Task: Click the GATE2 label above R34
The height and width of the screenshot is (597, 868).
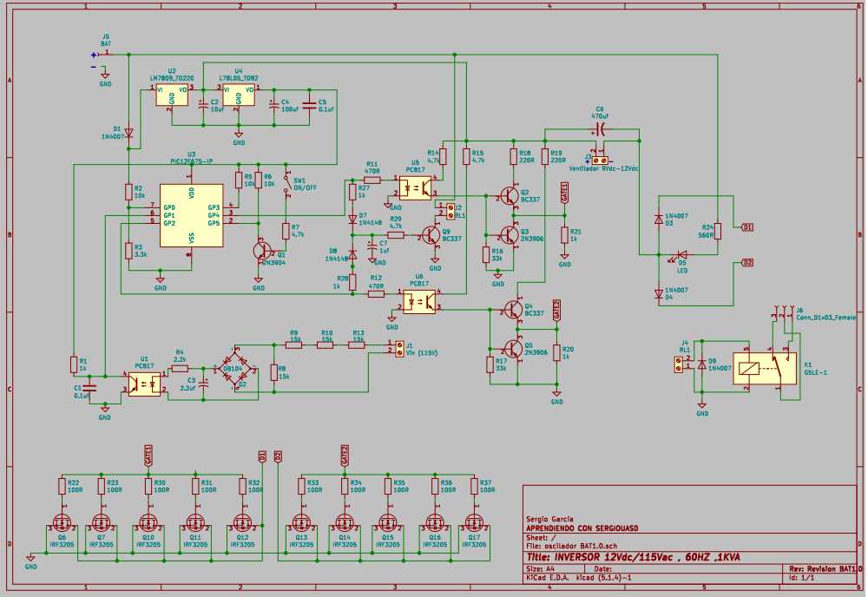Action: click(345, 456)
